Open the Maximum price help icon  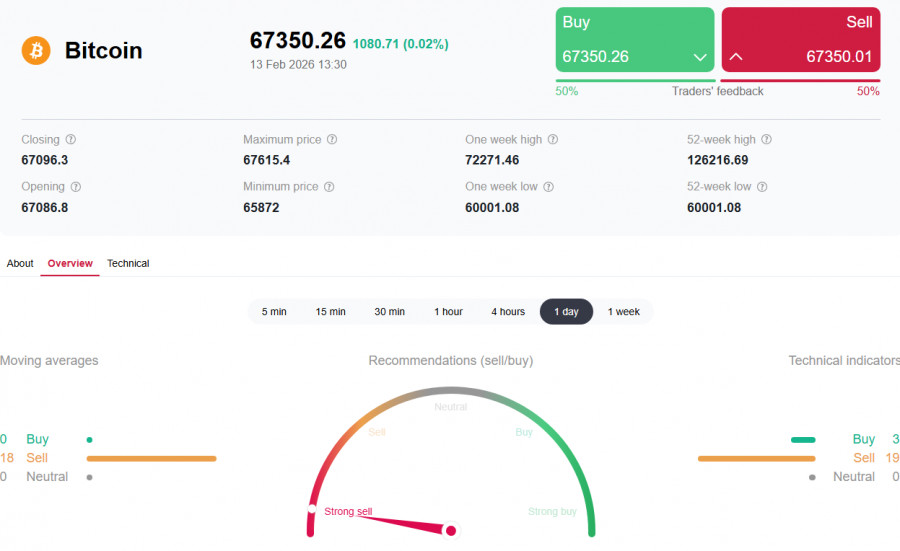[x=332, y=139]
